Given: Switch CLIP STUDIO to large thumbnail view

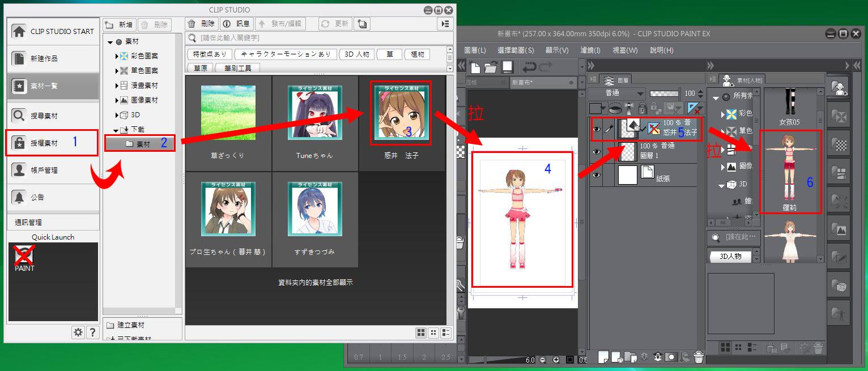Looking at the screenshot, I should pyautogui.click(x=421, y=332).
